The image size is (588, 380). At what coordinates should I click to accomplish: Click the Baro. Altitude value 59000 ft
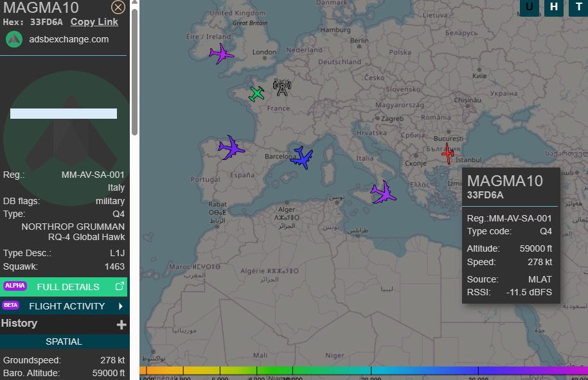tap(109, 373)
